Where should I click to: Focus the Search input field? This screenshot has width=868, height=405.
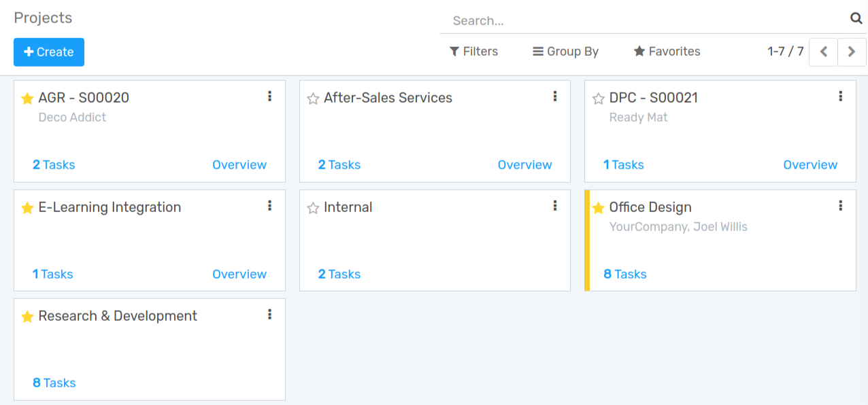click(x=643, y=20)
